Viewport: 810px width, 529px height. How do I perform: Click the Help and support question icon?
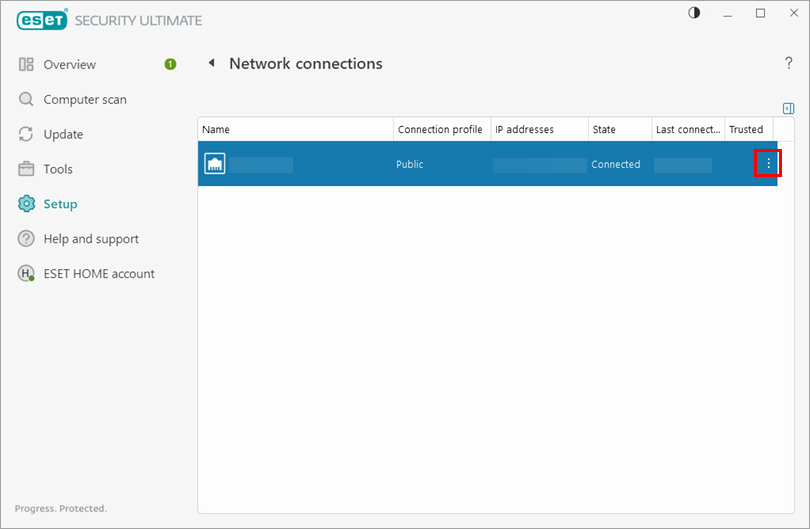click(x=26, y=239)
